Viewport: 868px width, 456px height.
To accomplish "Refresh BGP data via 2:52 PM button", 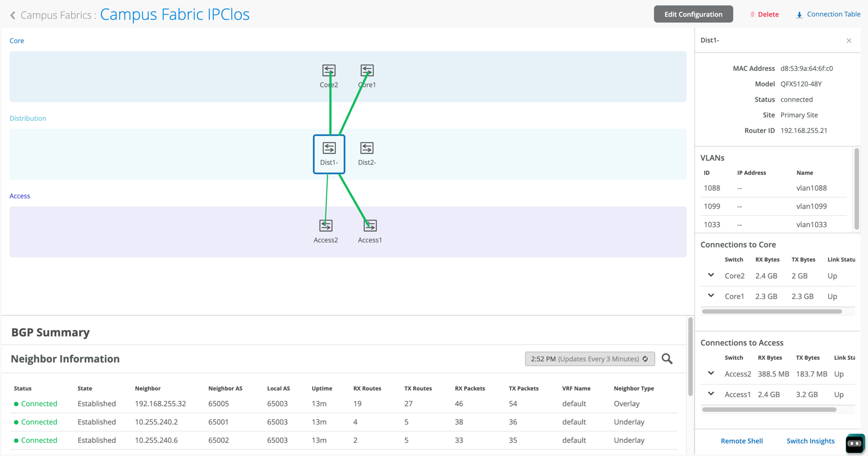I will click(589, 359).
